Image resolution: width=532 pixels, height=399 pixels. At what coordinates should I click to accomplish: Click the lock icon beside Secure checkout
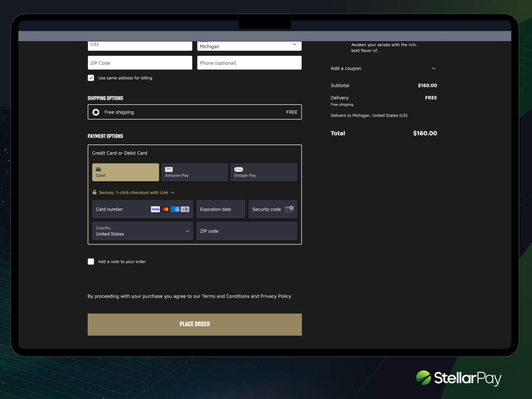(x=94, y=192)
